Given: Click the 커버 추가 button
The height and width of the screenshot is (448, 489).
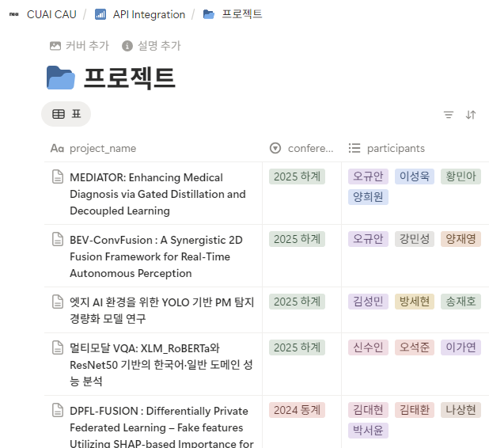Looking at the screenshot, I should point(80,46).
